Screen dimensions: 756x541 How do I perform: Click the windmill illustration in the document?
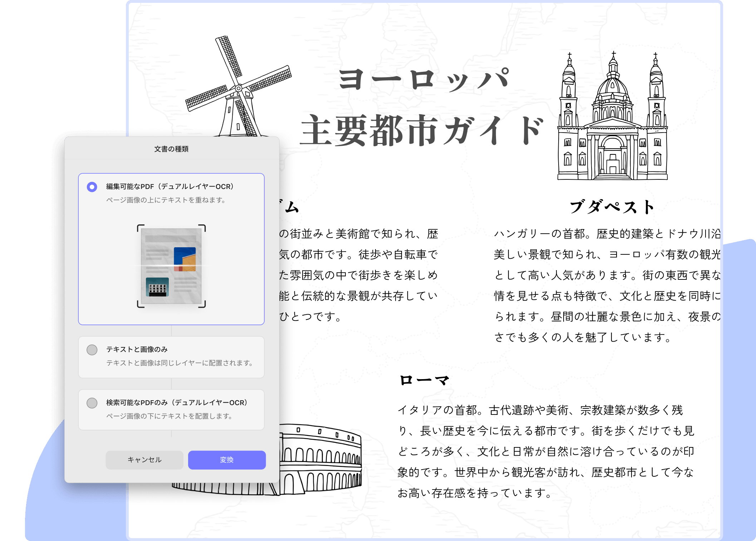239,86
